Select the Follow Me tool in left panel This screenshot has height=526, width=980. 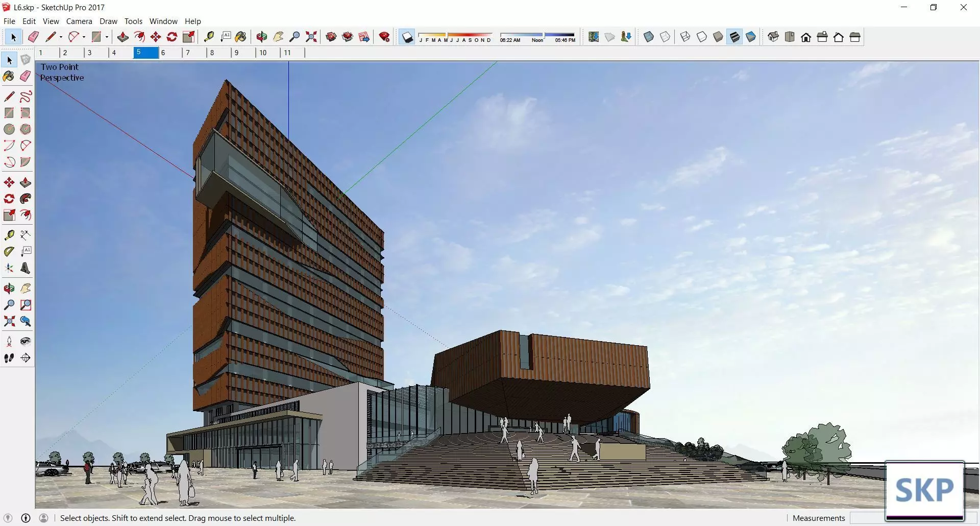pyautogui.click(x=26, y=199)
